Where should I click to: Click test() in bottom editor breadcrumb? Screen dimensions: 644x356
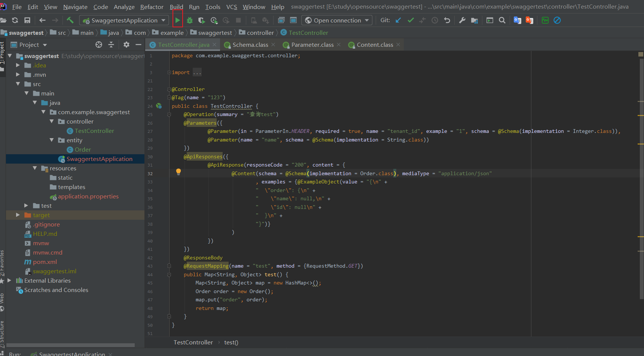(x=231, y=342)
